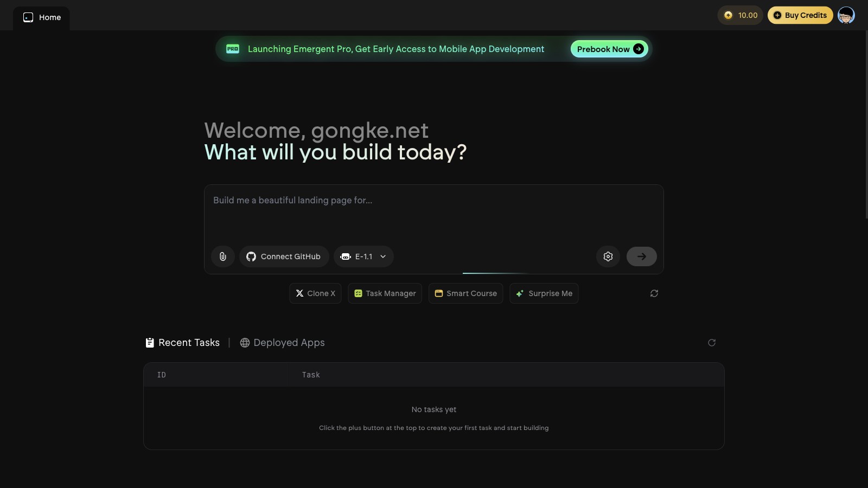
Task: Open user profile avatar menu
Action: [846, 15]
